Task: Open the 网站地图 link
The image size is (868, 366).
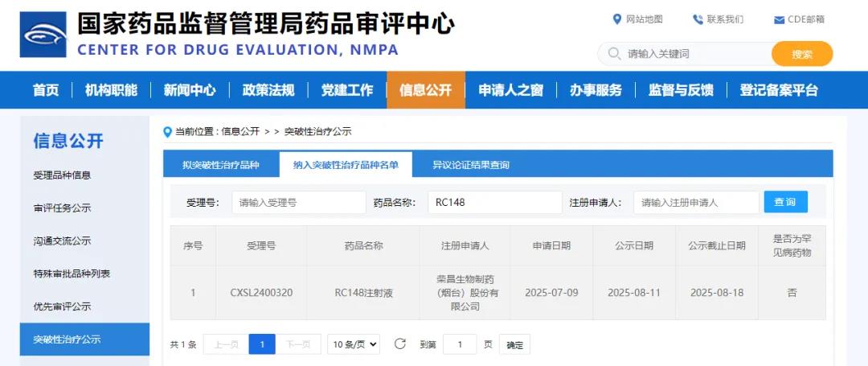Action: point(645,19)
